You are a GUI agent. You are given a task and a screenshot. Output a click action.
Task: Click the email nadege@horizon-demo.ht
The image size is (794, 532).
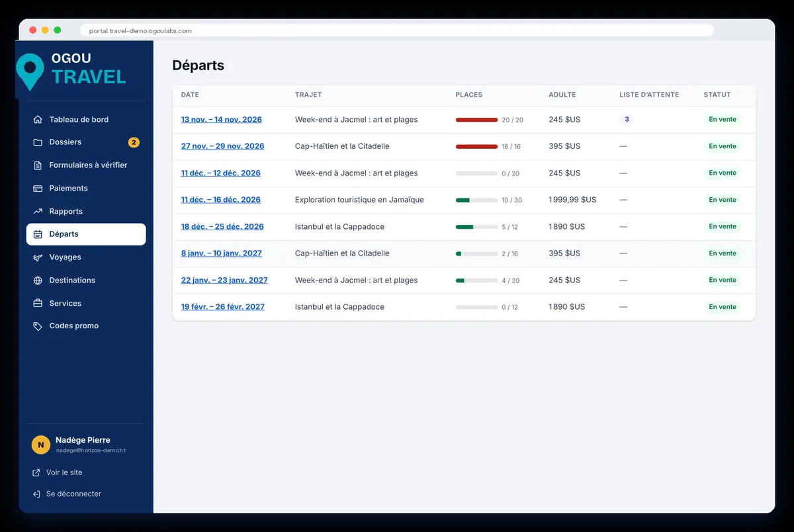[91, 451]
